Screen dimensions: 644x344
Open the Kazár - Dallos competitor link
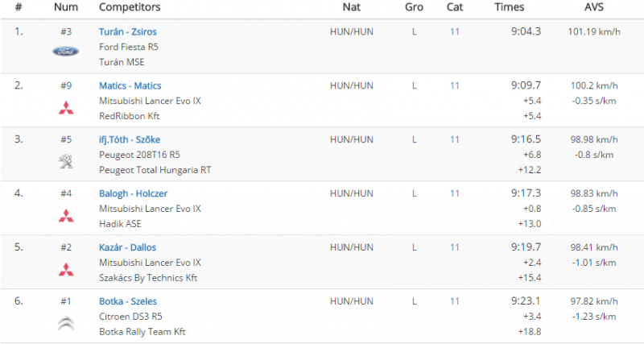coord(127,247)
